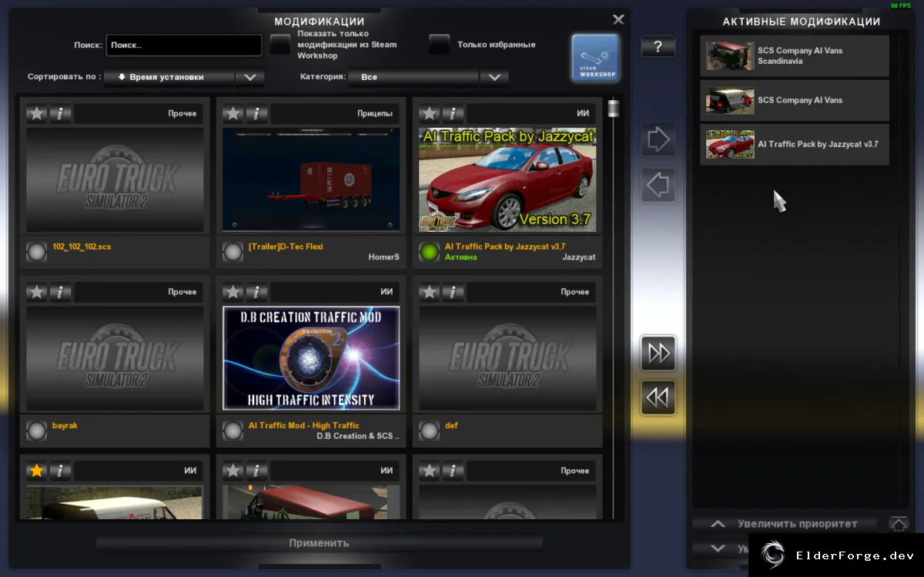Move mod to top priority icon
Viewport: 924px width, 577px height.
click(x=899, y=524)
